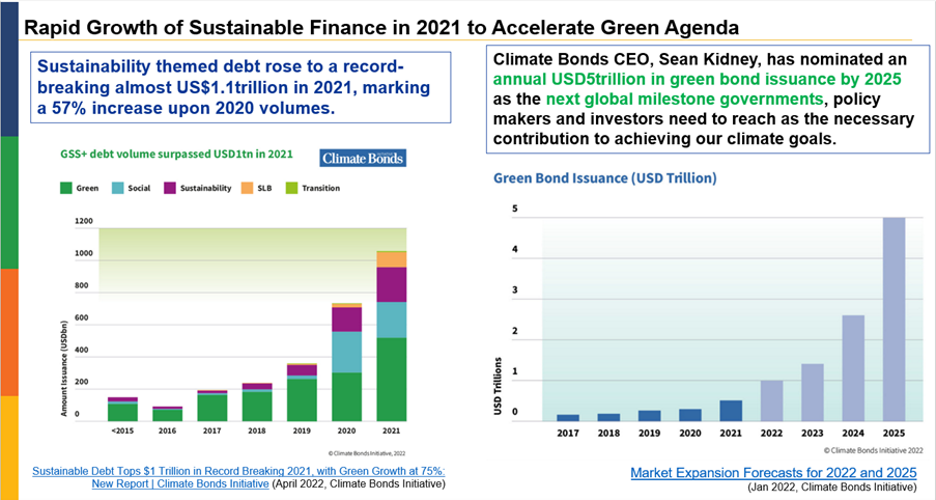
Task: Select the Social legend swatch
Action: (118, 188)
